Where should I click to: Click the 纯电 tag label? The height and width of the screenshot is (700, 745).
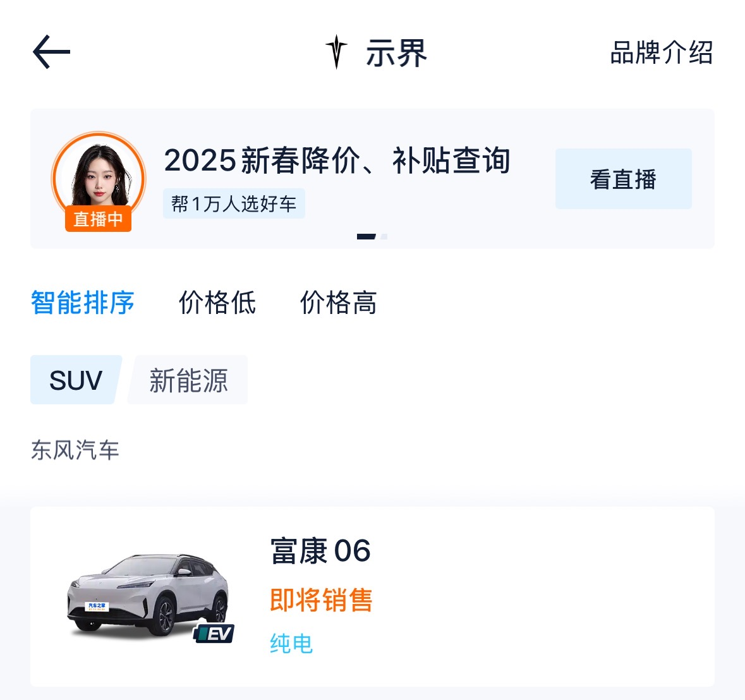point(291,643)
